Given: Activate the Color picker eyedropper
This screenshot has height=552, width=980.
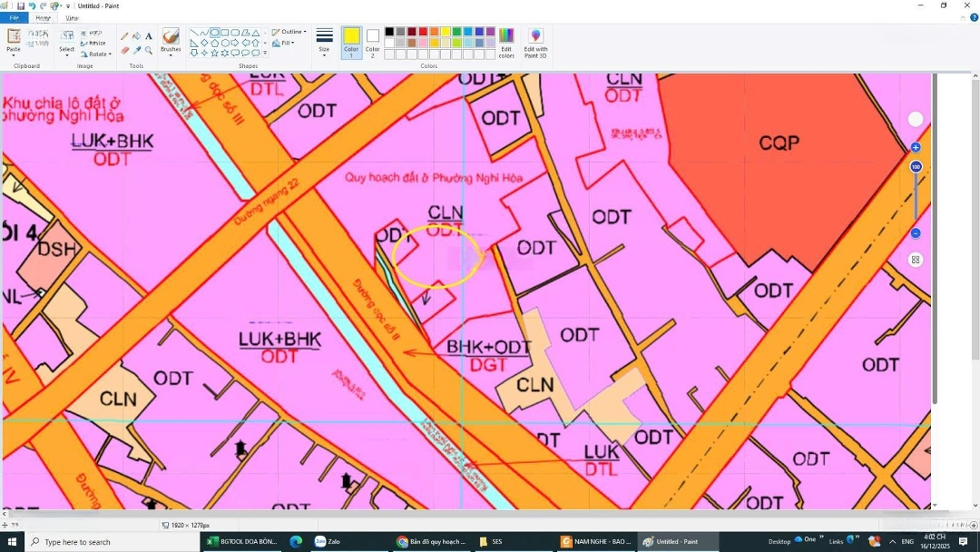Looking at the screenshot, I should pos(137,50).
